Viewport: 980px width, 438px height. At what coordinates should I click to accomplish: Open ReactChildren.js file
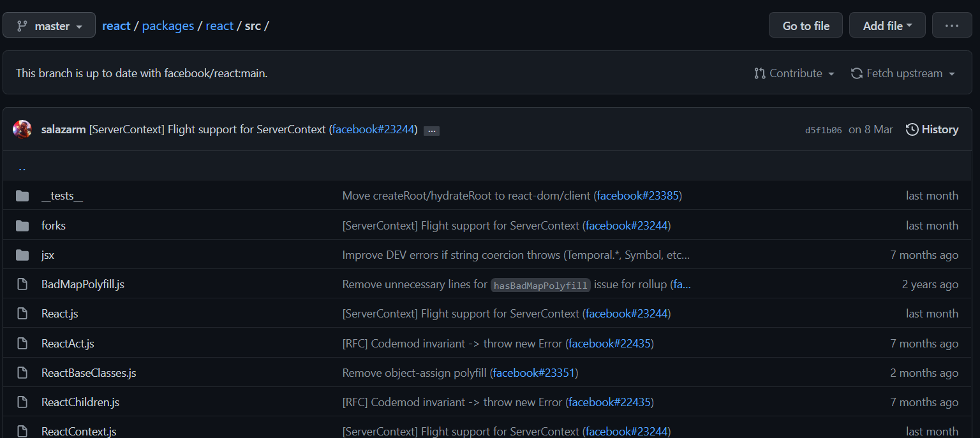(x=80, y=402)
